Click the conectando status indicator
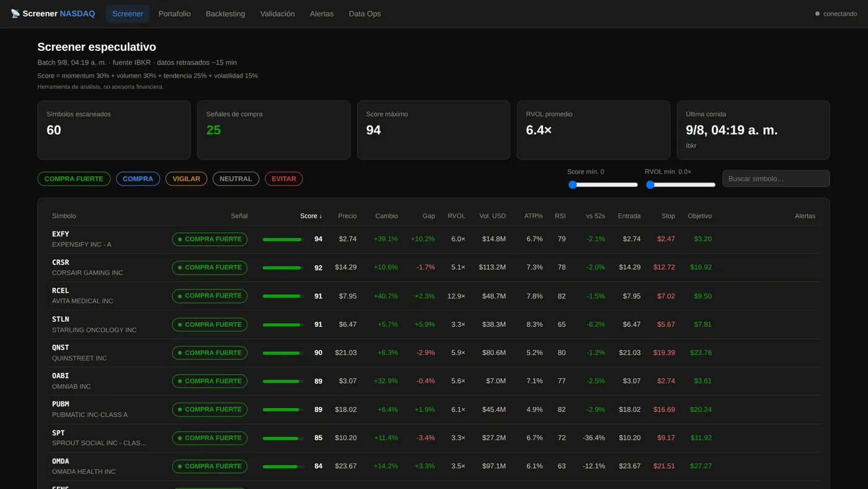868x489 pixels. [836, 14]
